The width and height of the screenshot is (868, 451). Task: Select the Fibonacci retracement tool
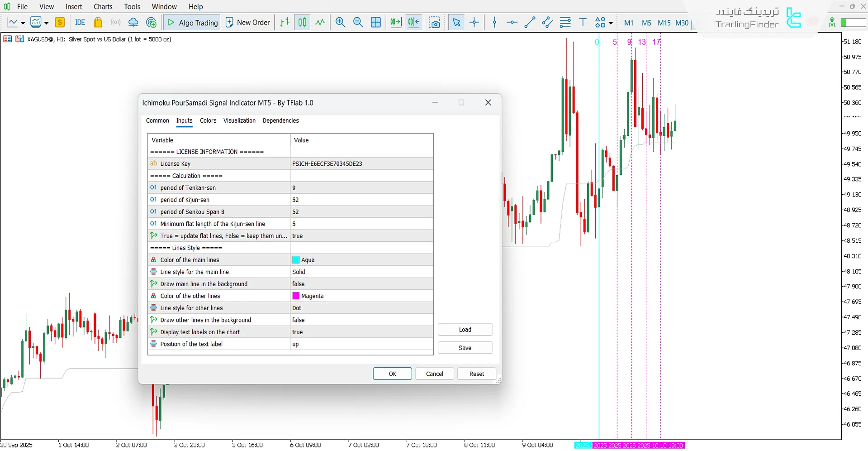pyautogui.click(x=565, y=23)
